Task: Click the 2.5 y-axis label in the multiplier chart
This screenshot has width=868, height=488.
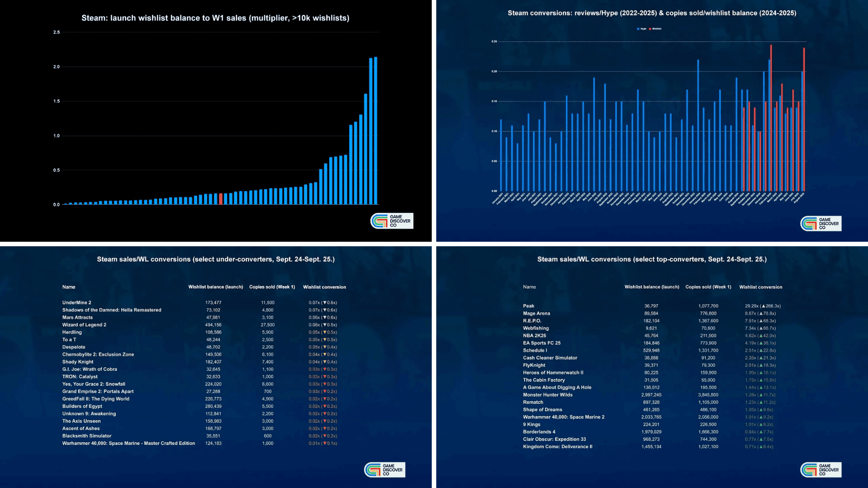Action: point(57,33)
